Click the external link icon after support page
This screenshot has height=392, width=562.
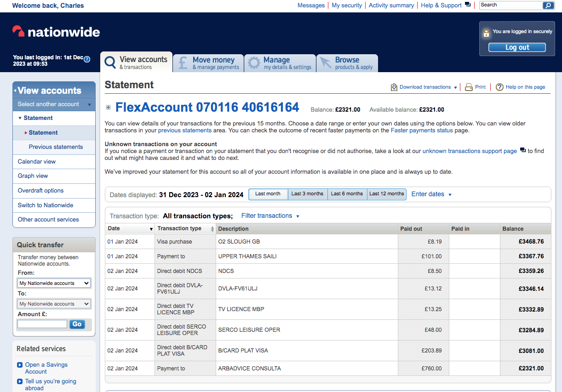[x=522, y=150]
